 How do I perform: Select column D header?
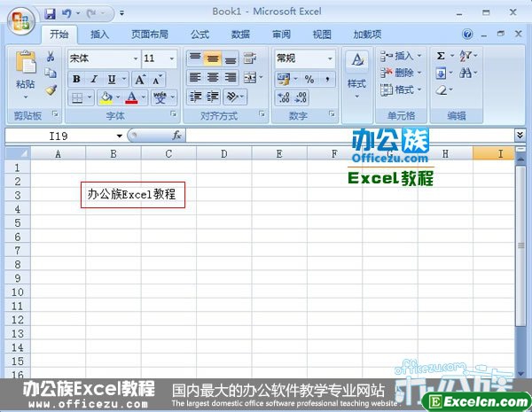pos(224,153)
